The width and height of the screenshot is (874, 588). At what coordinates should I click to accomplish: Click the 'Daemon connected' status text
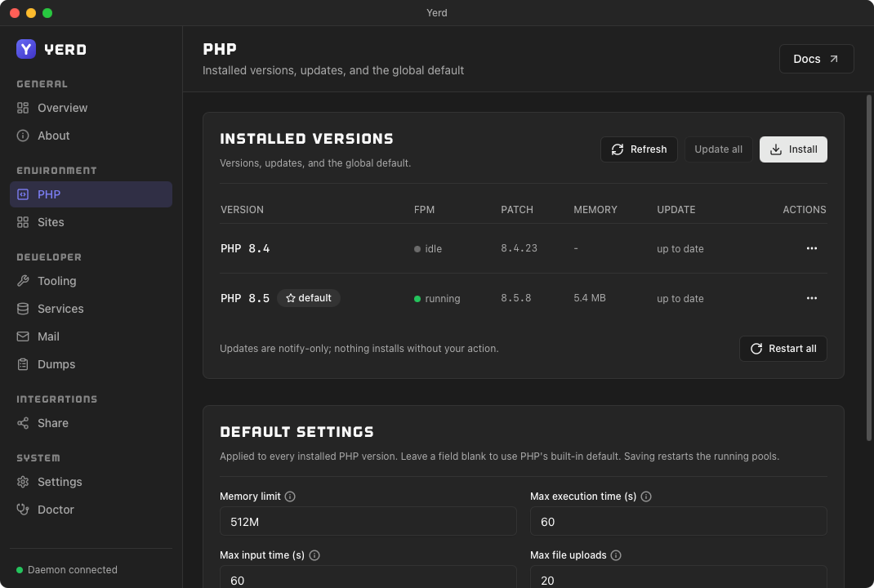click(x=73, y=569)
